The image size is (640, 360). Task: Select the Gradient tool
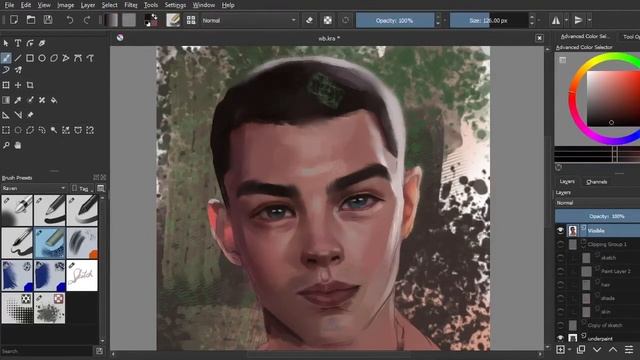coord(6,100)
